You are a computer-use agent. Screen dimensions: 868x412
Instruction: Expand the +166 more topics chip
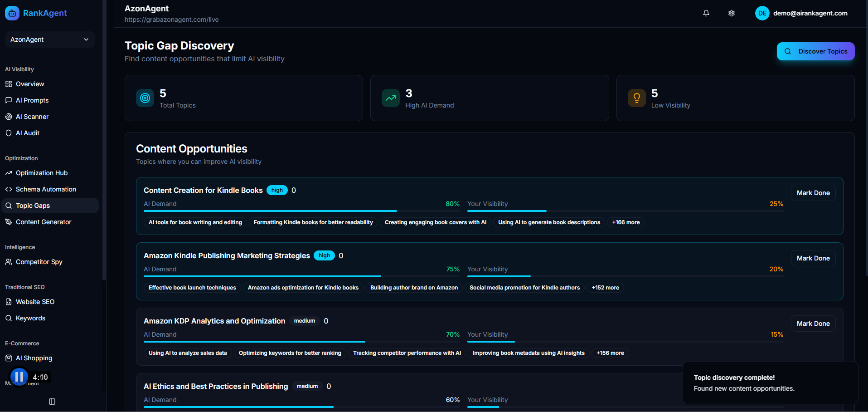click(626, 222)
